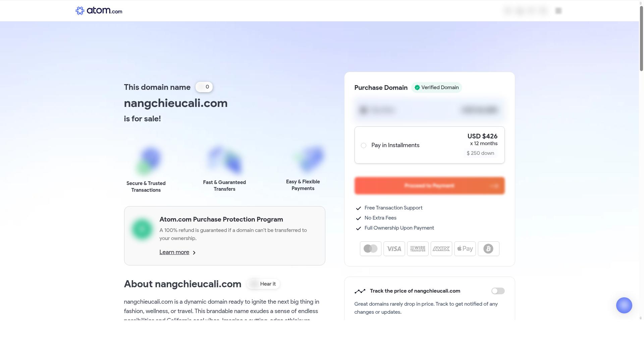Expand the Learn more chevron arrow

194,253
